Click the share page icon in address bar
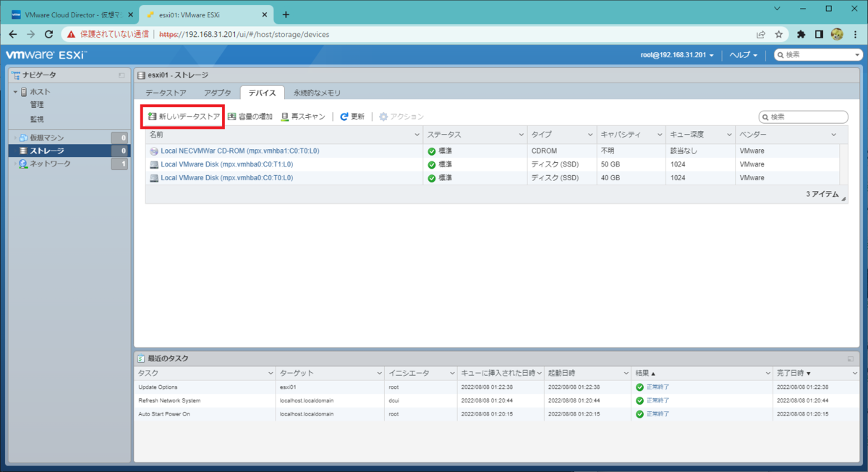The height and width of the screenshot is (472, 868). (x=761, y=33)
